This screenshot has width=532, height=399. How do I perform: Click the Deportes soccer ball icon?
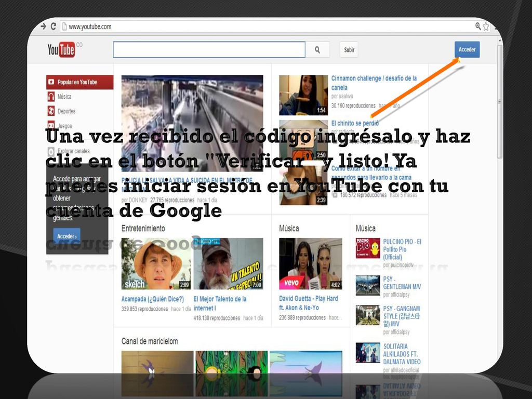point(51,111)
